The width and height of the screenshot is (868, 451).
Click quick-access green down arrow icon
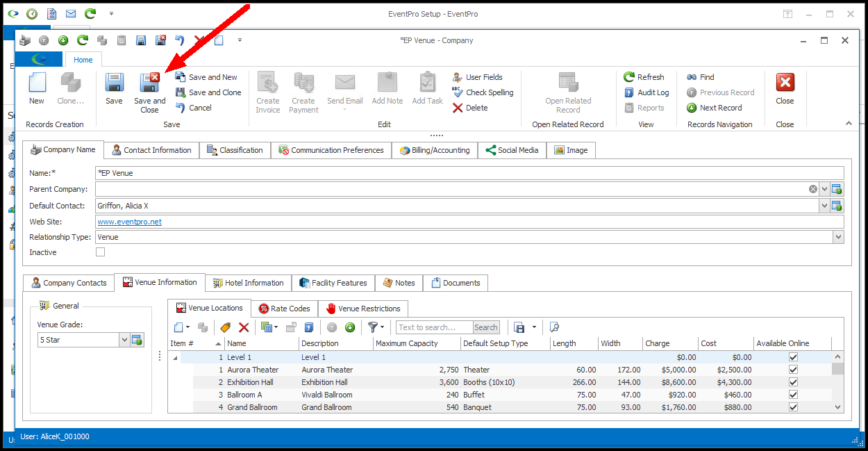[63, 40]
